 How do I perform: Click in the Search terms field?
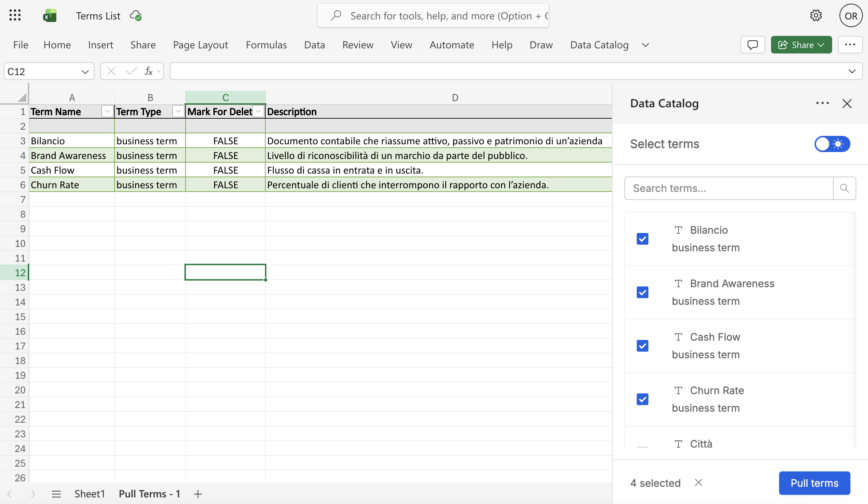729,188
